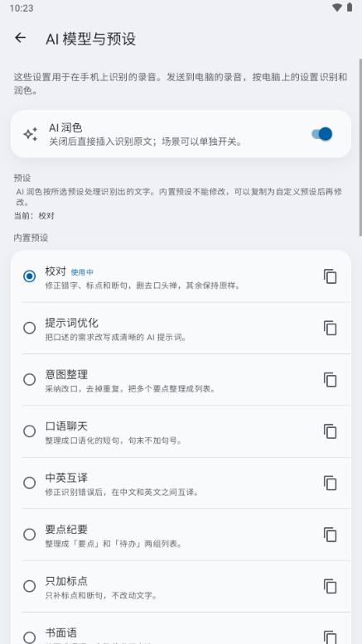The height and width of the screenshot is (644, 362).
Task: Select the 书面语 preset radio button
Action: (x=29, y=637)
